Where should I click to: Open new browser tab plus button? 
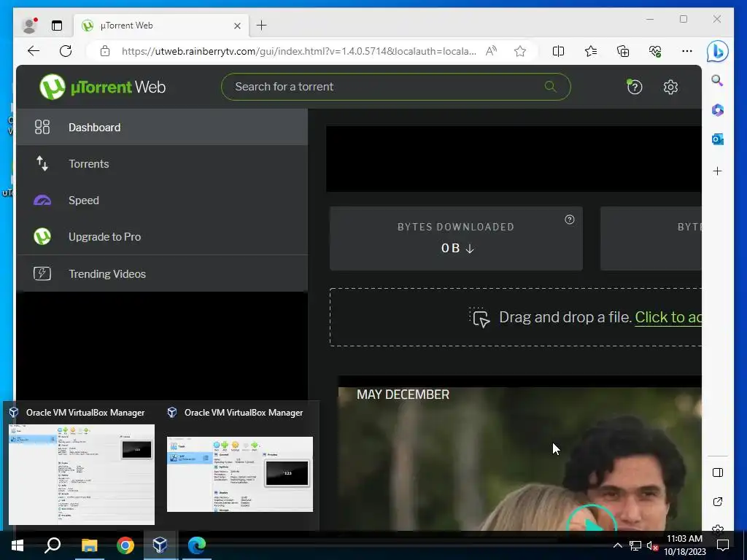[262, 26]
